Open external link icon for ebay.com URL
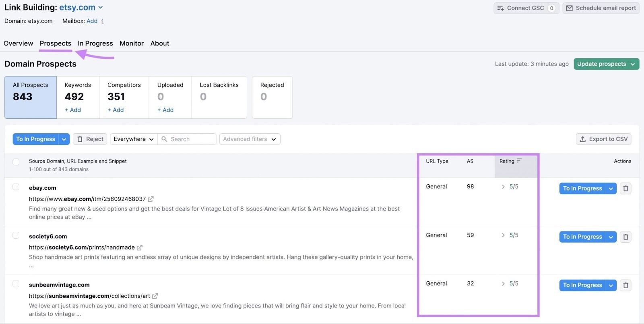 (x=151, y=199)
